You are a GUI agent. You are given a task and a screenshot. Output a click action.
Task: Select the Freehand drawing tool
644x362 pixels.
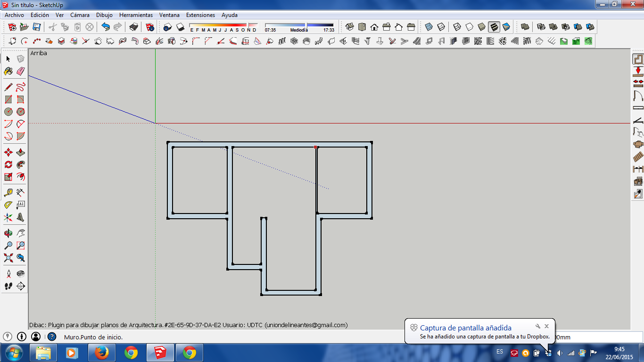coord(20,87)
